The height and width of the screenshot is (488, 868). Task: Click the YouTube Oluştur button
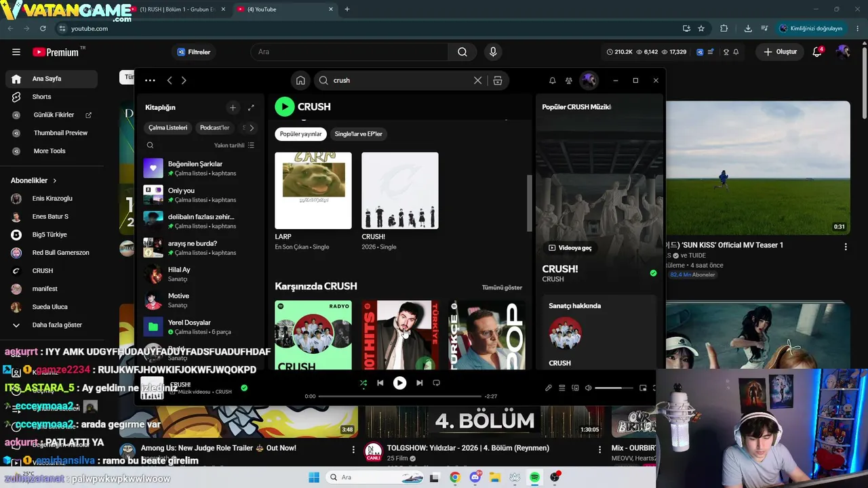click(x=780, y=52)
